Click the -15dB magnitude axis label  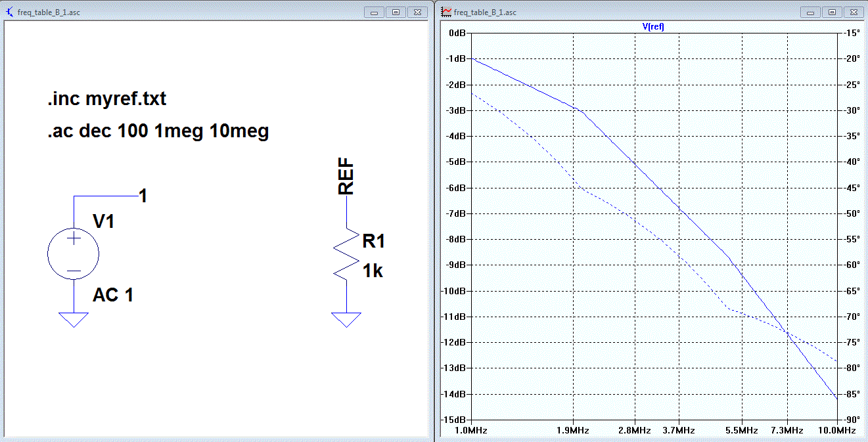[453, 420]
